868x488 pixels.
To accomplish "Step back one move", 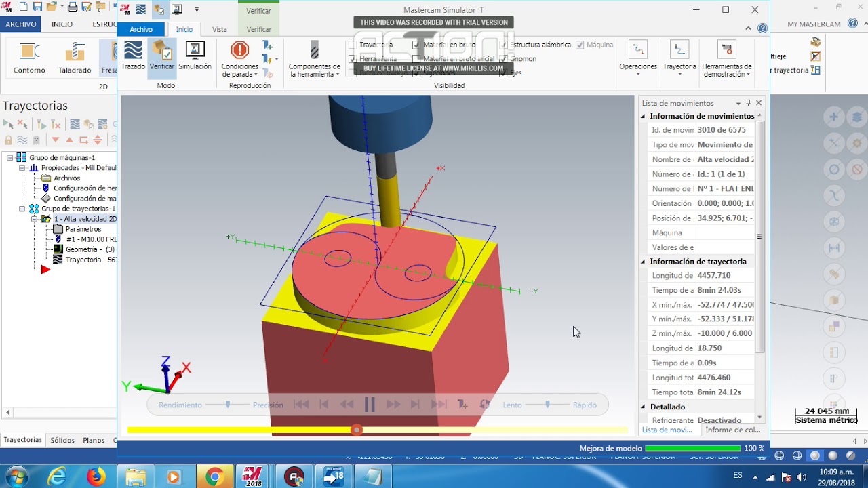I will tap(324, 405).
